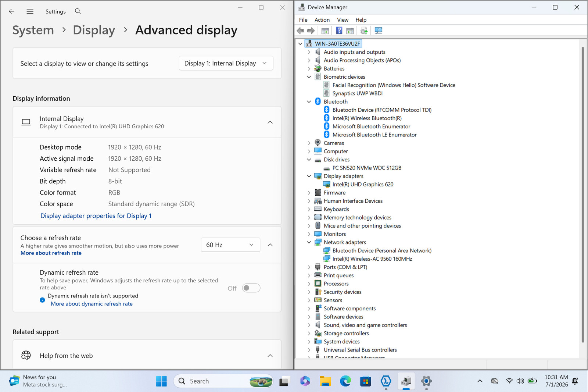The image size is (588, 392).
Task: Go to System breadcrumb in Settings
Action: coord(33,30)
